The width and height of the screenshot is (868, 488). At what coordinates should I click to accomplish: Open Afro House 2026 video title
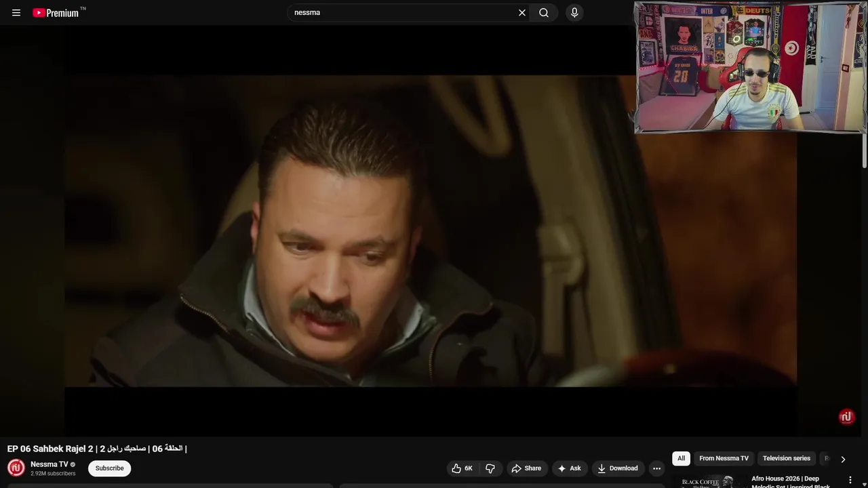[x=791, y=482]
